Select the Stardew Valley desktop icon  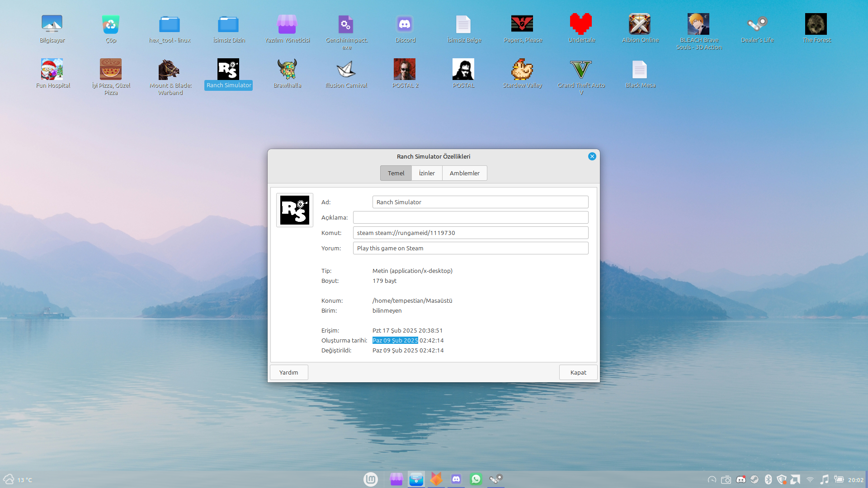coord(522,70)
